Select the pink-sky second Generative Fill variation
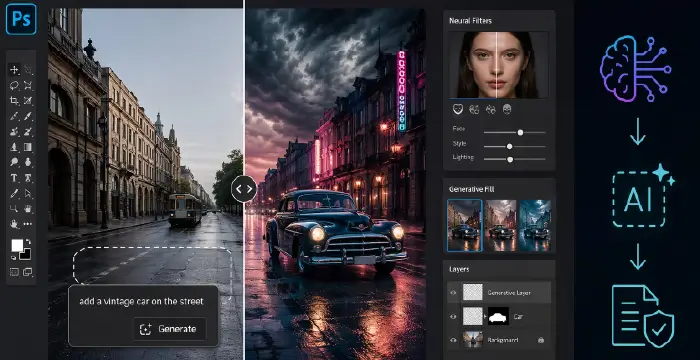700x360 pixels. [500, 226]
